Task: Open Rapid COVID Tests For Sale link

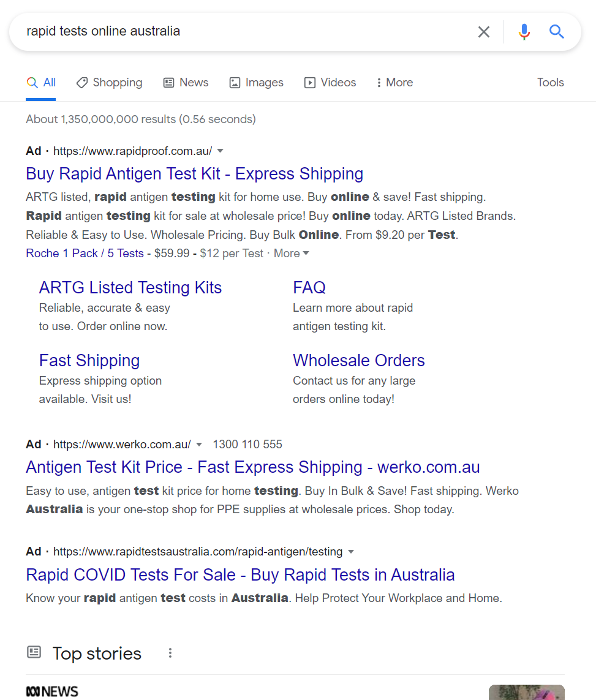Action: point(240,575)
